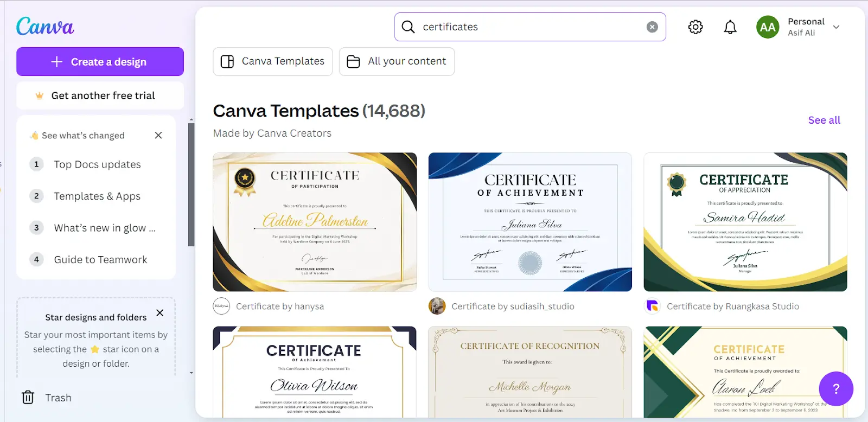Screen dimensions: 868x422
Task: Switch to the Canva Templates filter
Action: point(273,61)
